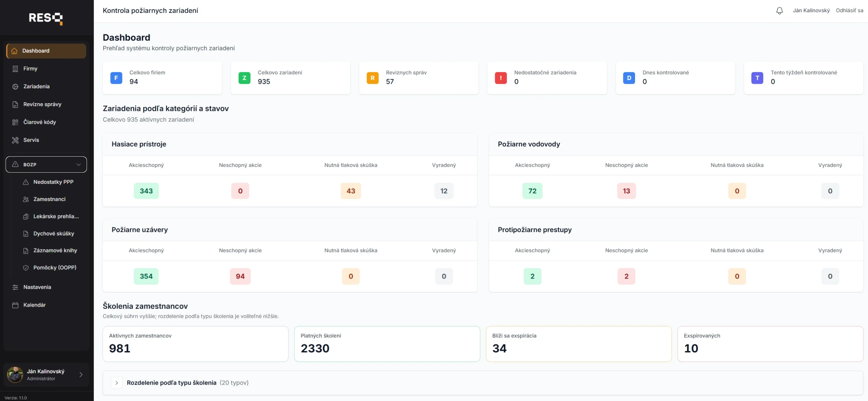Image resolution: width=868 pixels, height=401 pixels.
Task: Select the green 343 Akcieschopný badge
Action: tap(146, 191)
